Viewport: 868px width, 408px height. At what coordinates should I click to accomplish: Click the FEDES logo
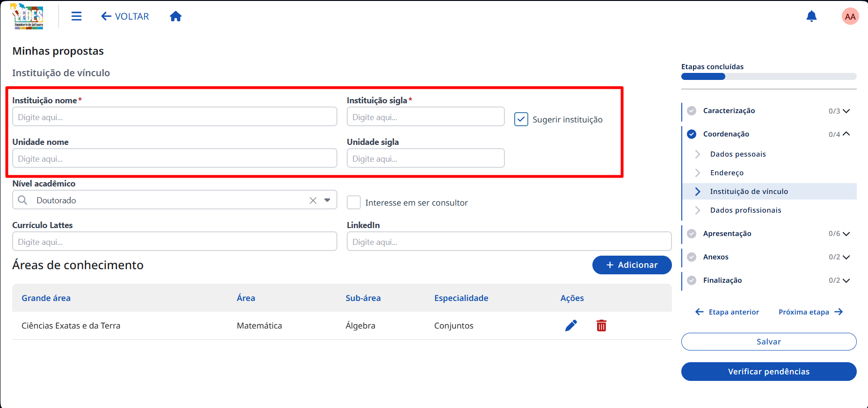pos(28,16)
